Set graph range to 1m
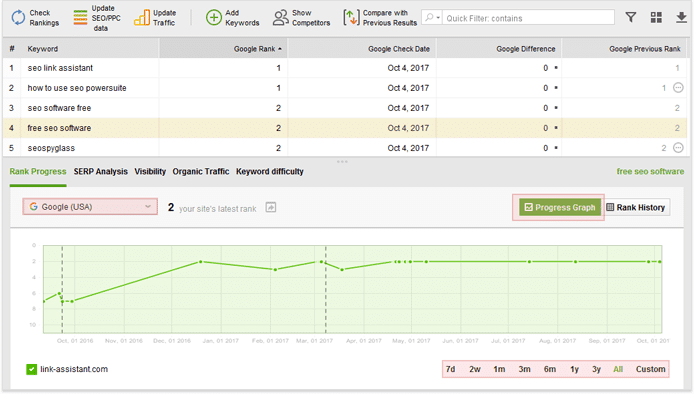694x394 pixels. coord(499,369)
